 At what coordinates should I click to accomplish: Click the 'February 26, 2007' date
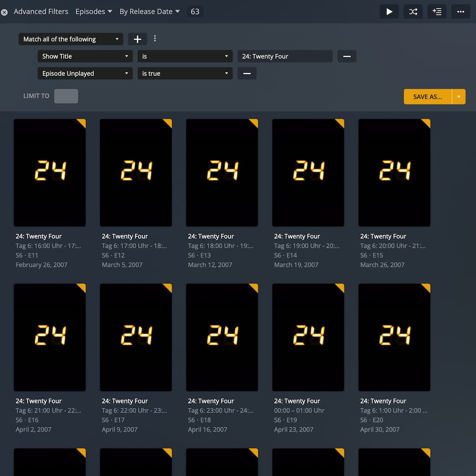tap(41, 265)
